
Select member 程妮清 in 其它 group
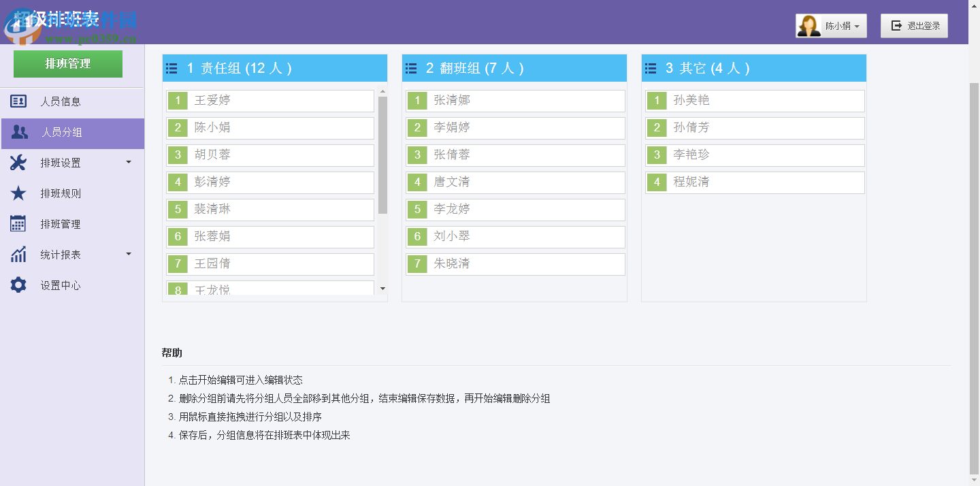[754, 182]
